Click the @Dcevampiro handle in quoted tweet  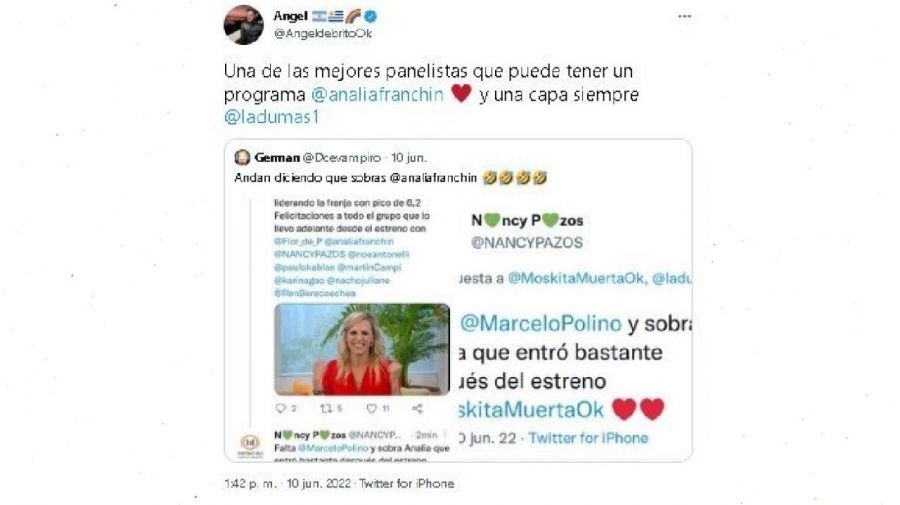342,158
